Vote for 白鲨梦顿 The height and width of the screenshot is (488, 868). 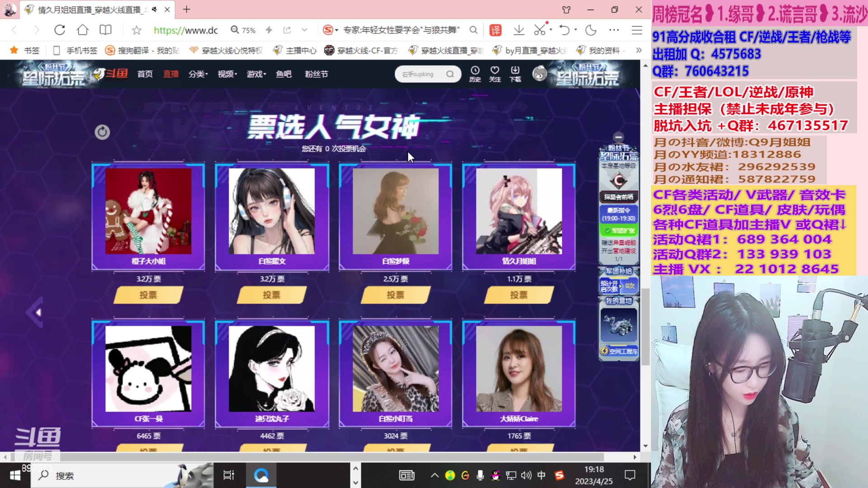click(x=396, y=295)
